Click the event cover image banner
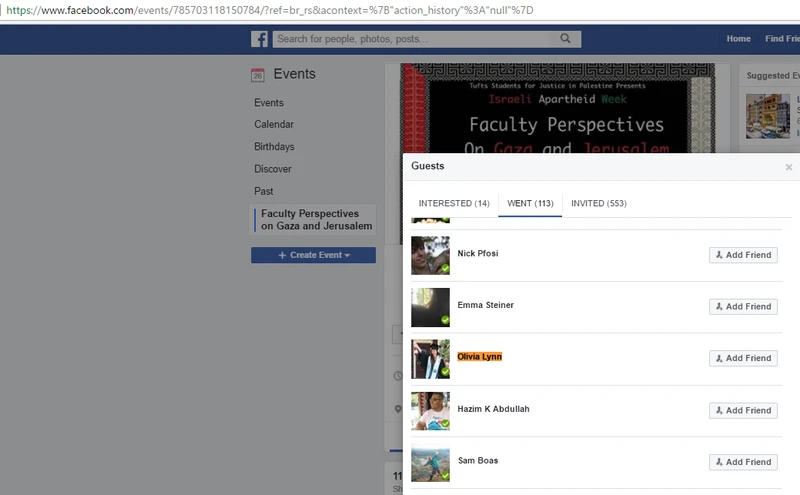 557,108
